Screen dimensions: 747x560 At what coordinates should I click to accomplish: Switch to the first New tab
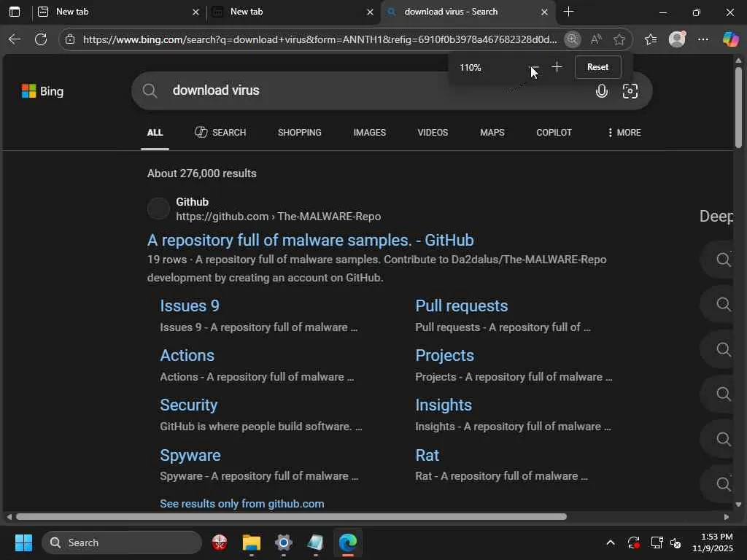pos(119,12)
